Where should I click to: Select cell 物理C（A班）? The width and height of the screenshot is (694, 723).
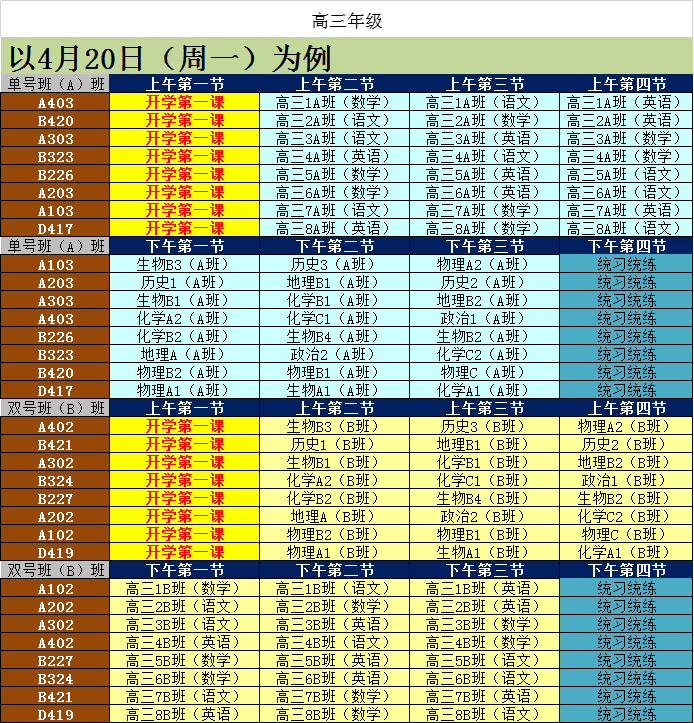pyautogui.click(x=485, y=372)
